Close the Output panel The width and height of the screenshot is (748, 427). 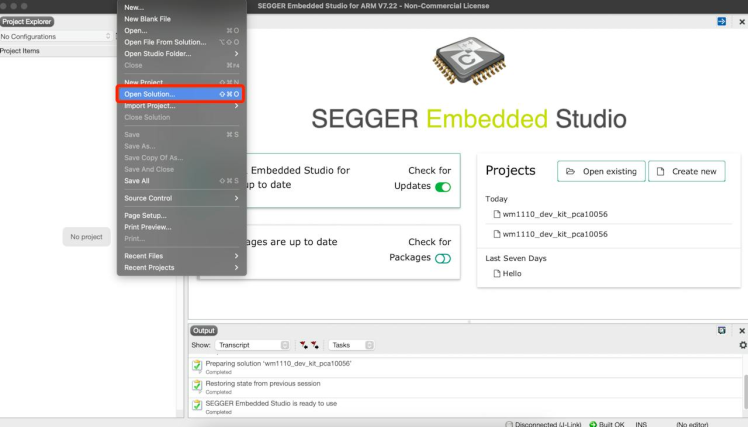point(742,331)
